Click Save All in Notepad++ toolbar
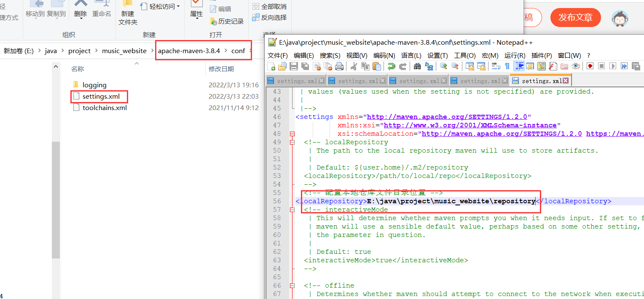Screen dimensions: 644x299 click(x=305, y=66)
